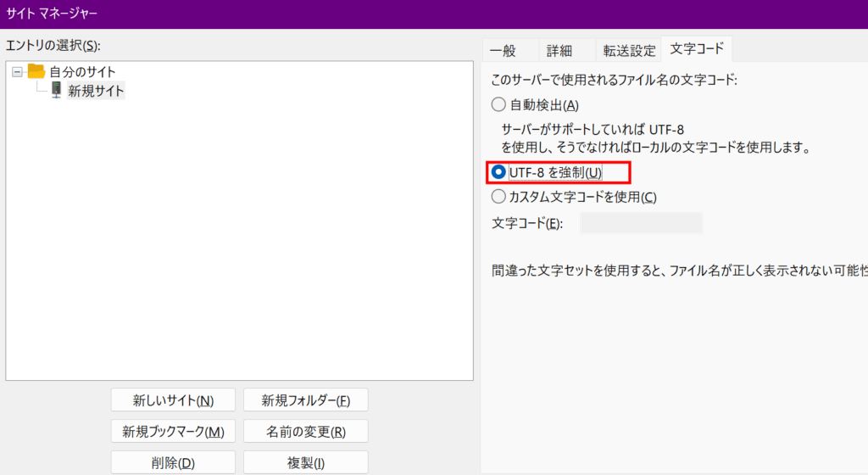This screenshot has height=475, width=868.
Task: Open the 詳細 tab
Action: tap(559, 50)
